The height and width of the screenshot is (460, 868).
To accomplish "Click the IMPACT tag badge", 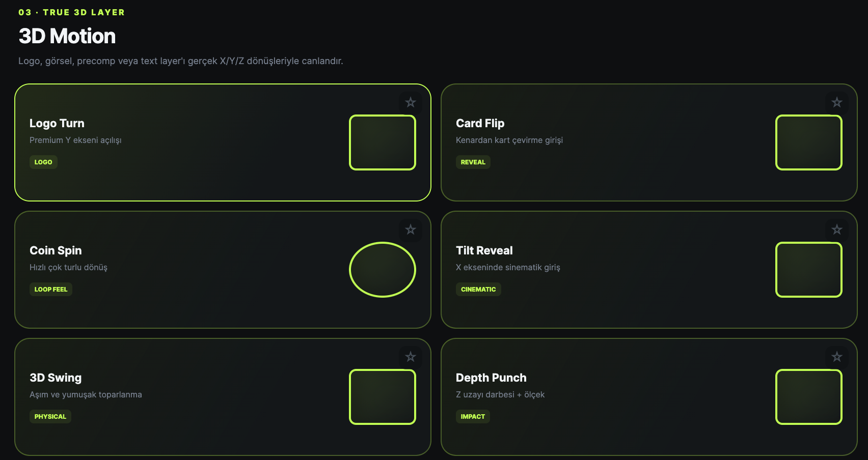I will [473, 416].
